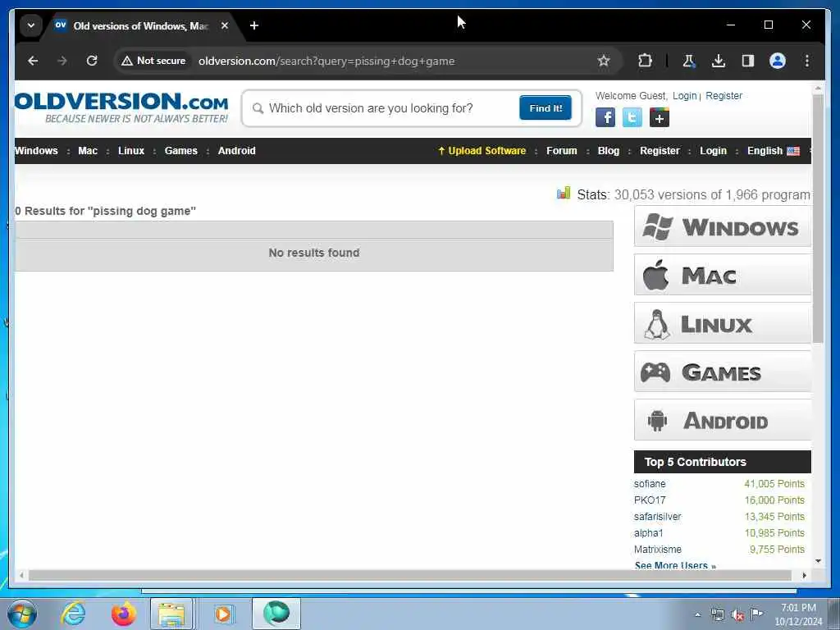
Task: Open the Extensions puzzle icon
Action: coord(645,61)
